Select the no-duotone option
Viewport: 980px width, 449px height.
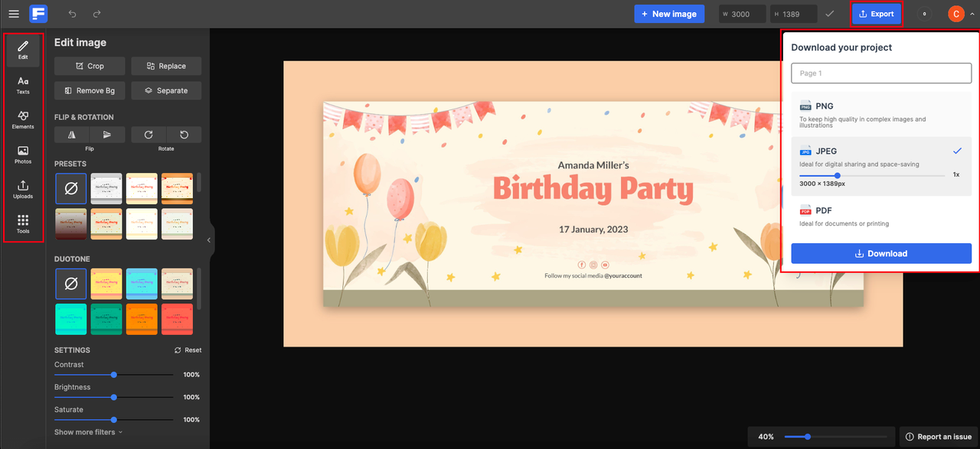coord(71,284)
